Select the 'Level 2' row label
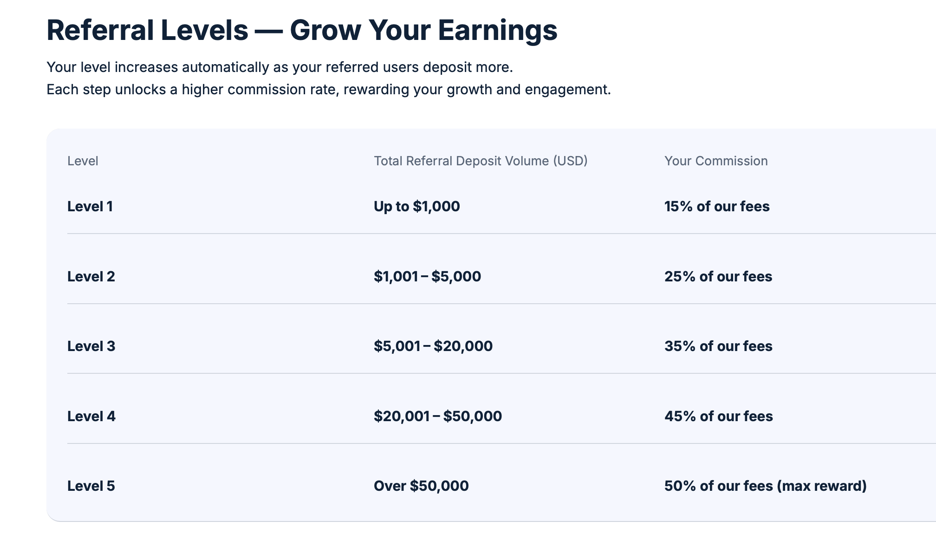 91,277
